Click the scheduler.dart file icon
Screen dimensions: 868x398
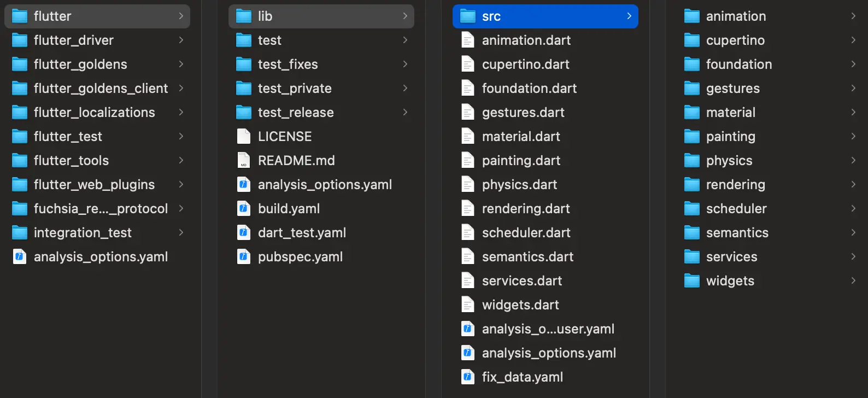point(468,233)
